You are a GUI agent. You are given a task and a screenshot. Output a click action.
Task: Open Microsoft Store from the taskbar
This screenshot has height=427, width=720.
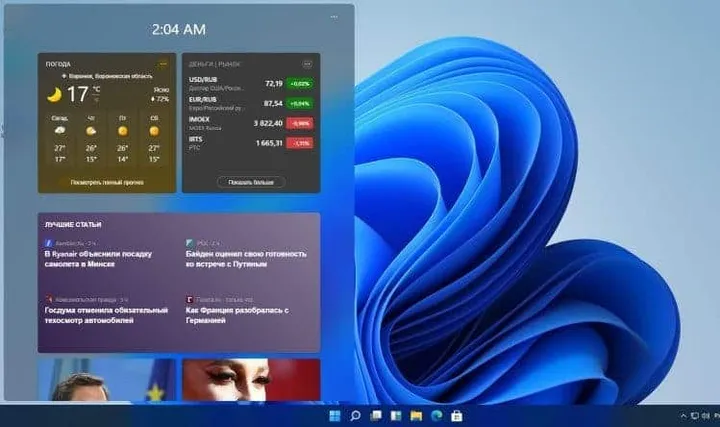tap(457, 415)
